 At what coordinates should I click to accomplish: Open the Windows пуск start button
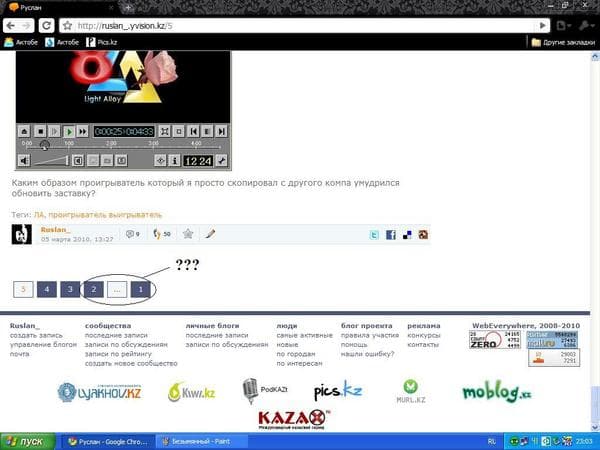coord(28,441)
